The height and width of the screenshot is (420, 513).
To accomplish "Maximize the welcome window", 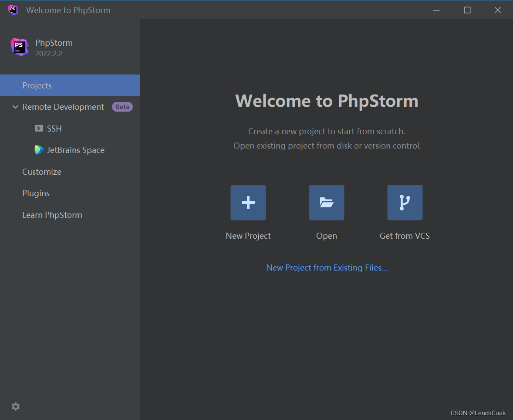I will click(467, 10).
